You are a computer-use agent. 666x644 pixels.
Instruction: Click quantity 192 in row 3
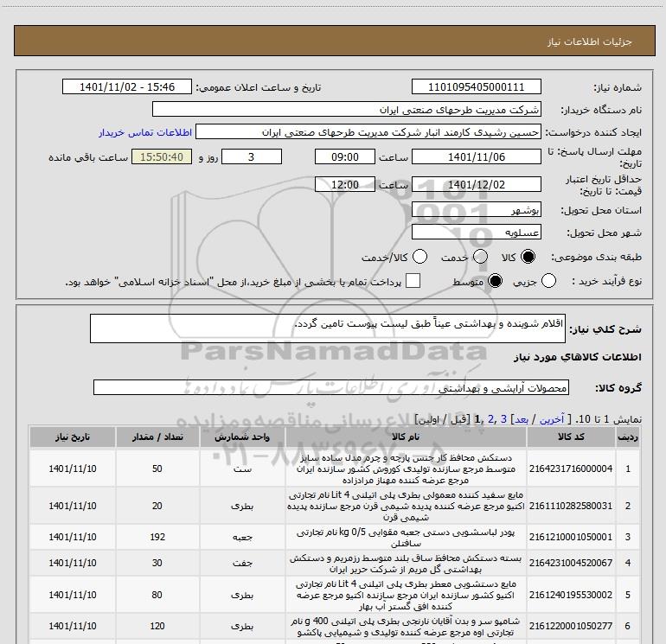pyautogui.click(x=157, y=537)
